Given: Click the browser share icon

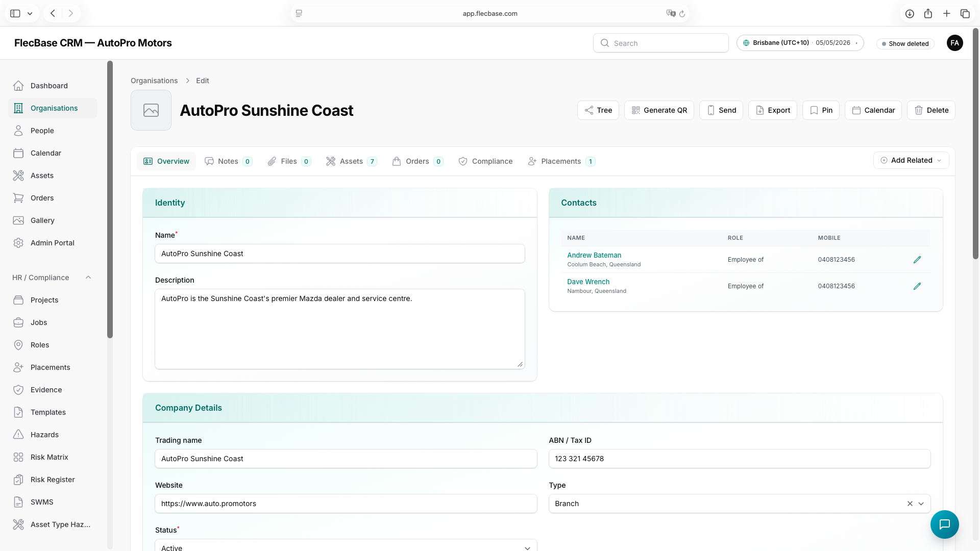Looking at the screenshot, I should click(x=928, y=14).
